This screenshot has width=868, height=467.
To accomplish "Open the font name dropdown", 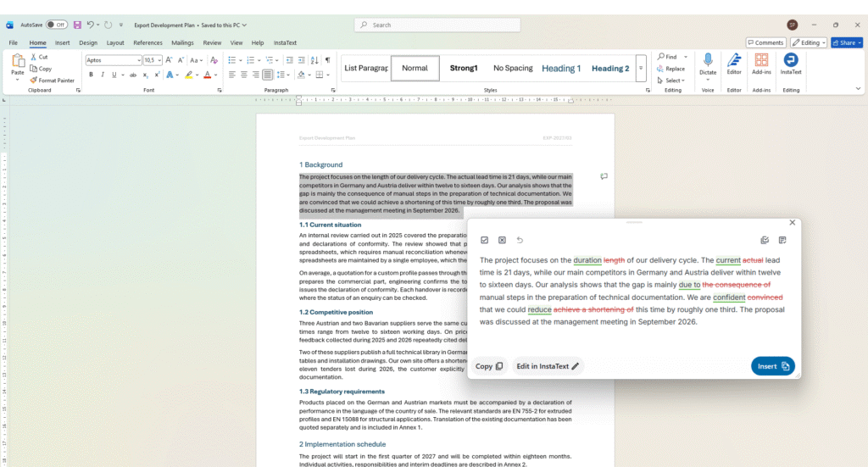I will click(x=138, y=60).
